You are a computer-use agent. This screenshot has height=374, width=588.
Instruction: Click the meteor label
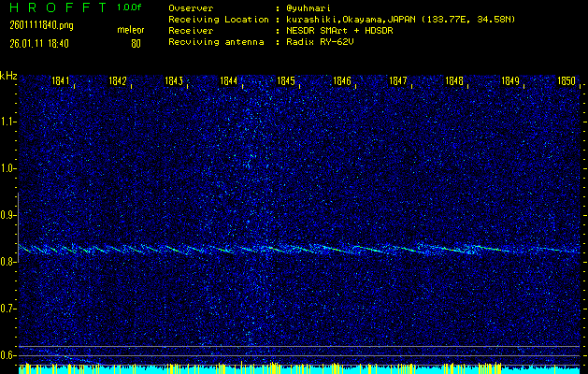click(x=130, y=31)
